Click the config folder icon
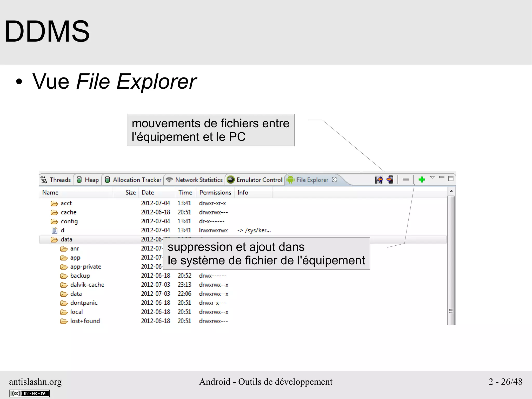This screenshot has height=399, width=532. (x=54, y=221)
